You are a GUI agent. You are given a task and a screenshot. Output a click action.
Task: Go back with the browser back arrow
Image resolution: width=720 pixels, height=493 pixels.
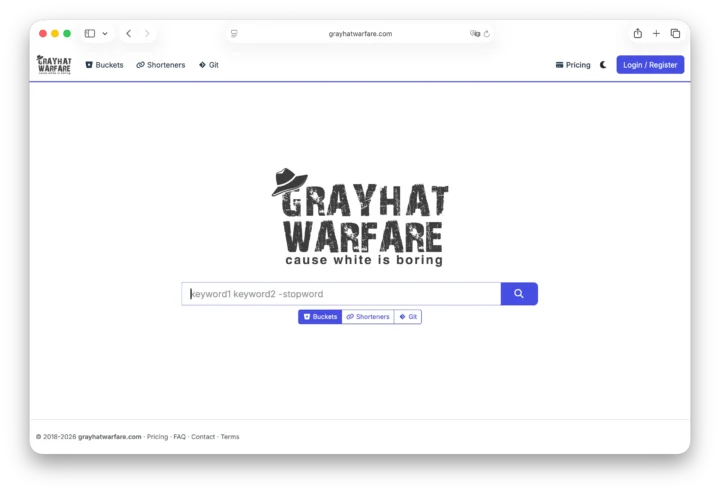coord(129,34)
